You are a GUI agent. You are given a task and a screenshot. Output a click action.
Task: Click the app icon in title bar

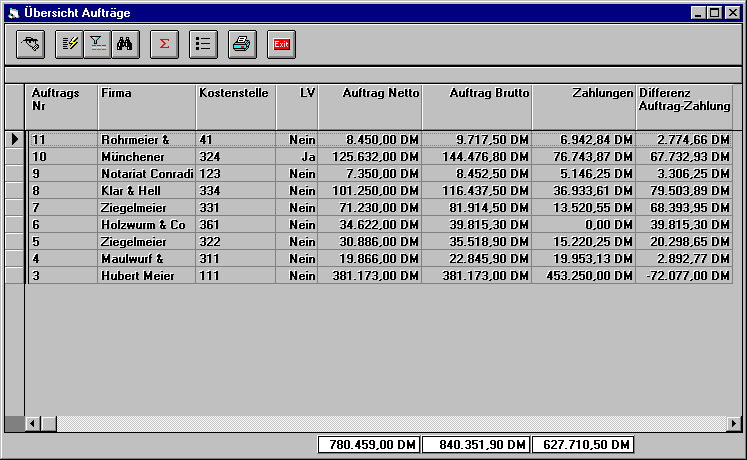click(14, 13)
